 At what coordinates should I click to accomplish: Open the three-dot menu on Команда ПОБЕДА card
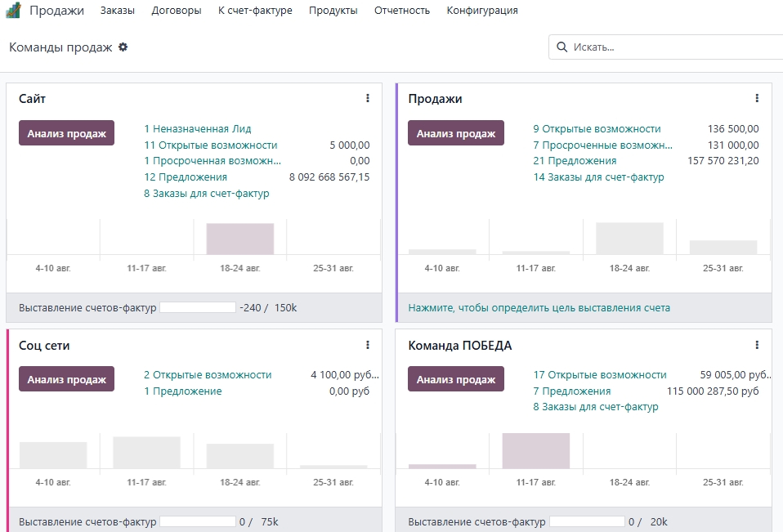click(x=757, y=346)
